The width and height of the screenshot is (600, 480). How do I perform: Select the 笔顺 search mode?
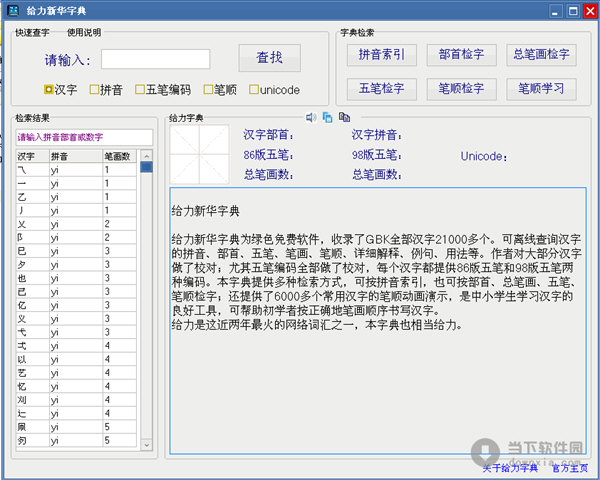220,90
